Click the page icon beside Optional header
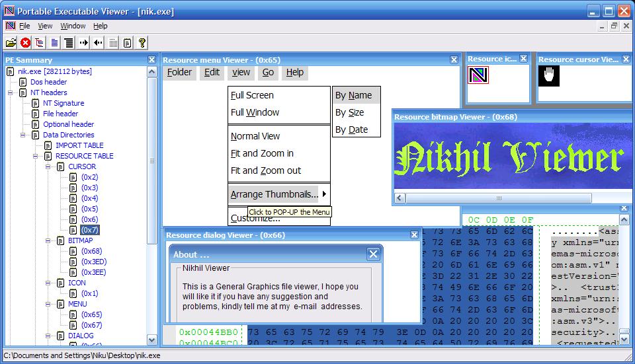This screenshot has width=635, height=364. (36, 124)
